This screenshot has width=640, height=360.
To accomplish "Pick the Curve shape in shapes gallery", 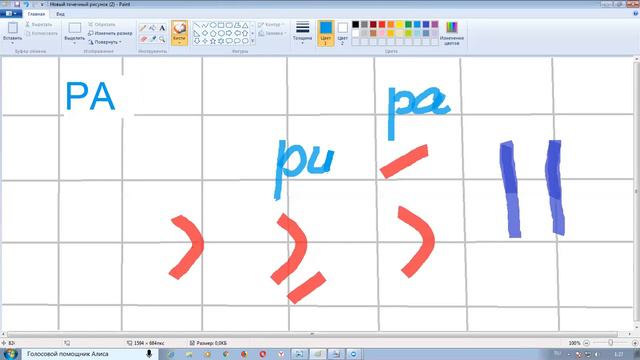I will (x=205, y=25).
